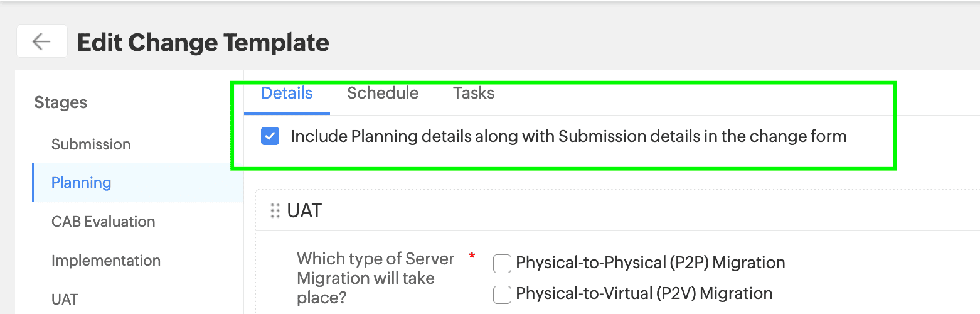Select the Planning stage in sidebar
Screen dimensions: 980x314
(81, 183)
